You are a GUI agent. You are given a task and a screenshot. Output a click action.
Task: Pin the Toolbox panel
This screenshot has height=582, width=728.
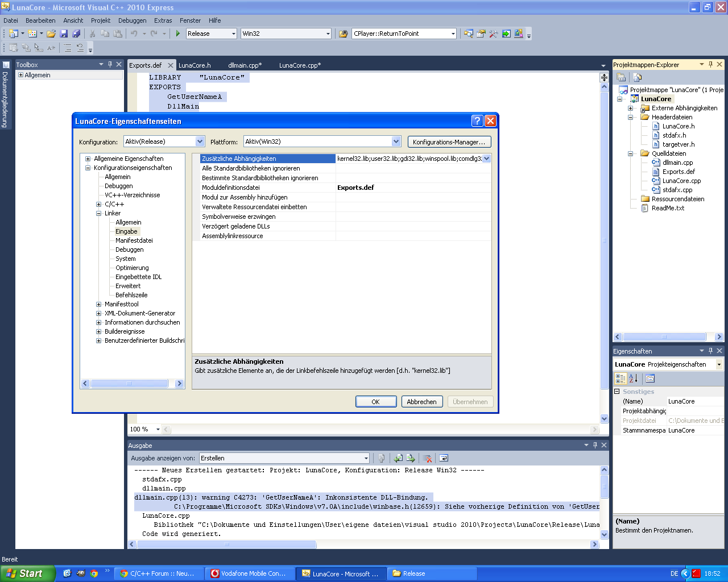110,64
